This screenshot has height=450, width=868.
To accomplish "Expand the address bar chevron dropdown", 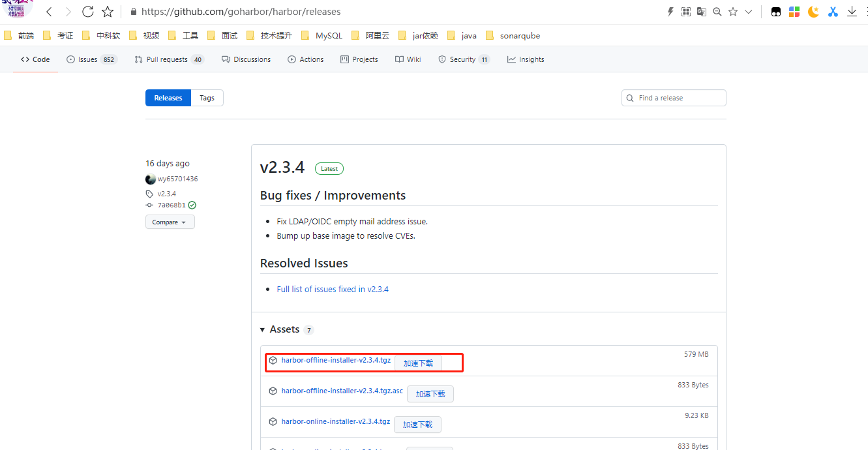I will (748, 12).
